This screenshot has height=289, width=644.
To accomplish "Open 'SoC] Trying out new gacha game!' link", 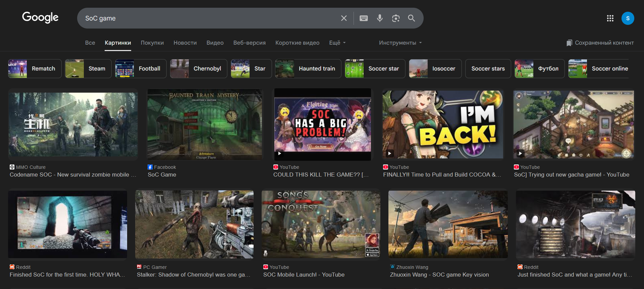I will [572, 175].
